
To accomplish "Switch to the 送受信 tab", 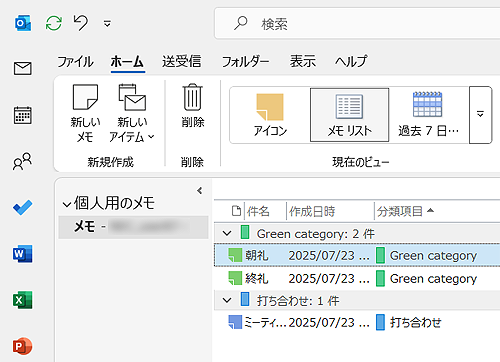I will click(x=182, y=62).
